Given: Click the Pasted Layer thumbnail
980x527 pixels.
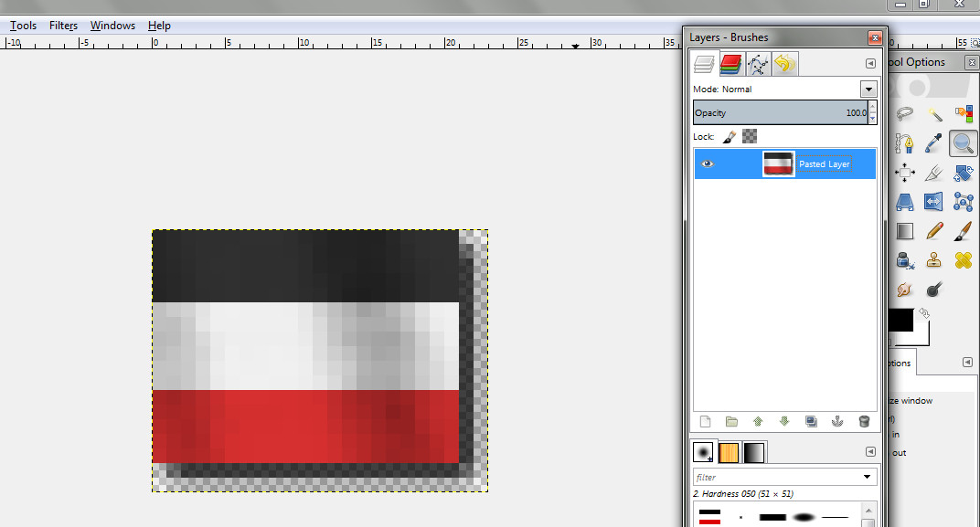Looking at the screenshot, I should [778, 164].
